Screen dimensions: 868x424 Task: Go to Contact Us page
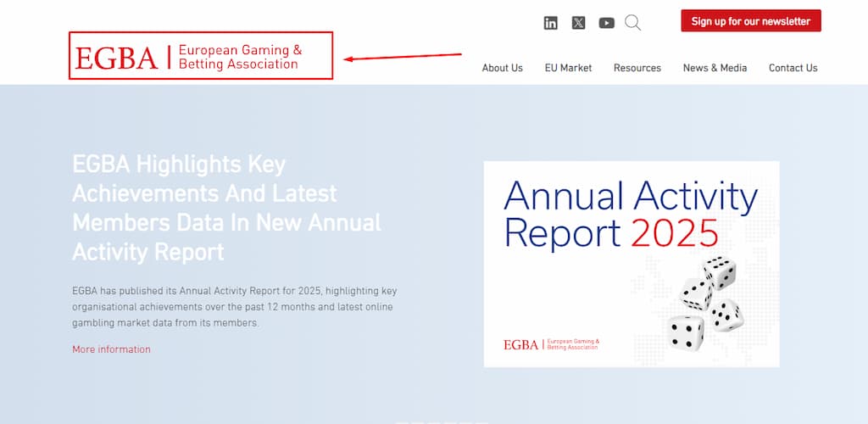point(793,68)
